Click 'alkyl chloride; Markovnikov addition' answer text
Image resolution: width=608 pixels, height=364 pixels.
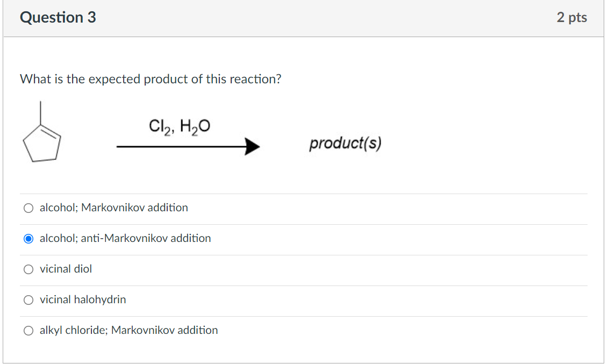(128, 330)
